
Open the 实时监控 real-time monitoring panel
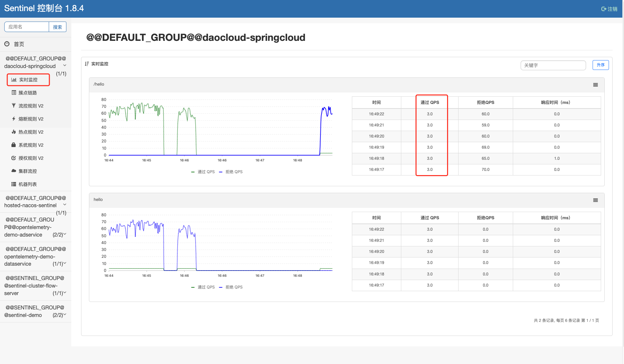[28, 79]
